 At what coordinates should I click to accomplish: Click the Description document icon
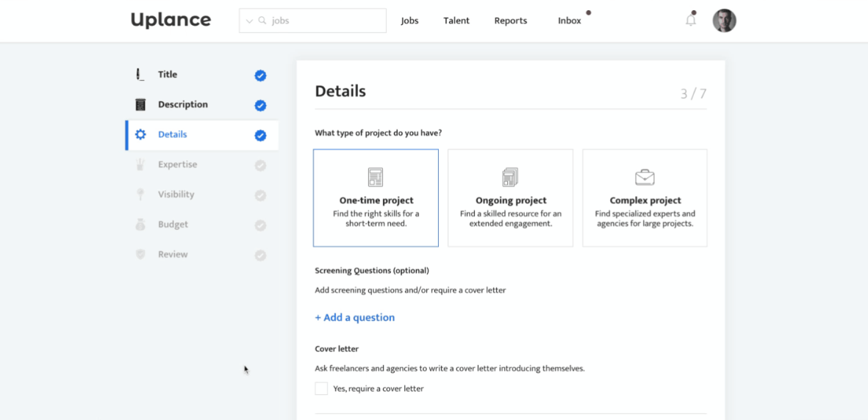[x=140, y=104]
